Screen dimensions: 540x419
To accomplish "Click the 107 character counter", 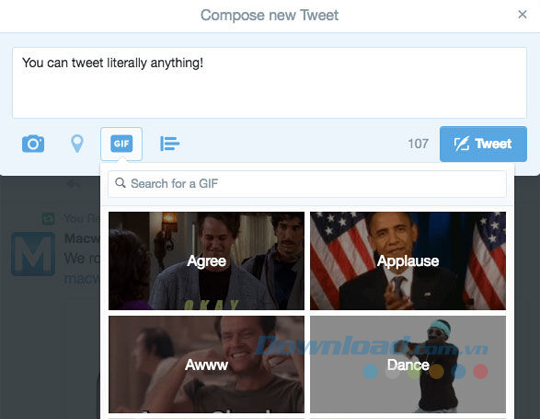I will [x=418, y=144].
